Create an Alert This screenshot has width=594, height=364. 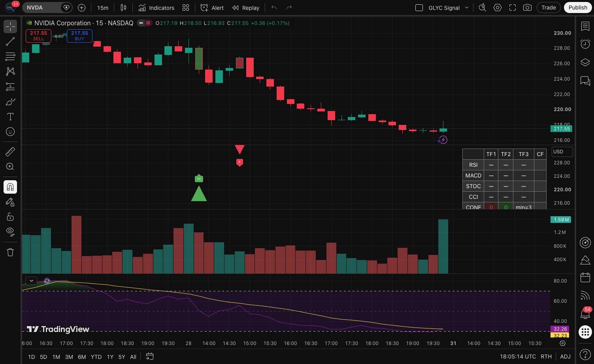[212, 8]
